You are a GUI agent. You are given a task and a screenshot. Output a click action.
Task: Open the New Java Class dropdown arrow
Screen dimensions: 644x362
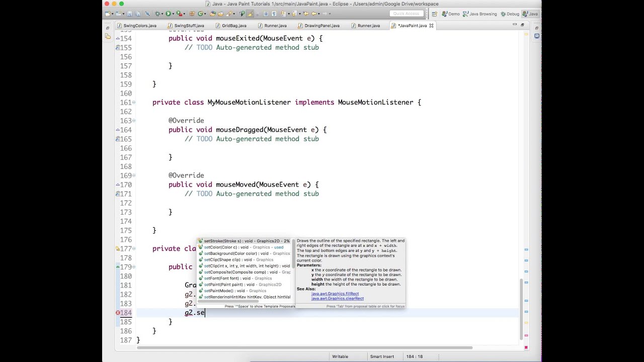click(205, 14)
